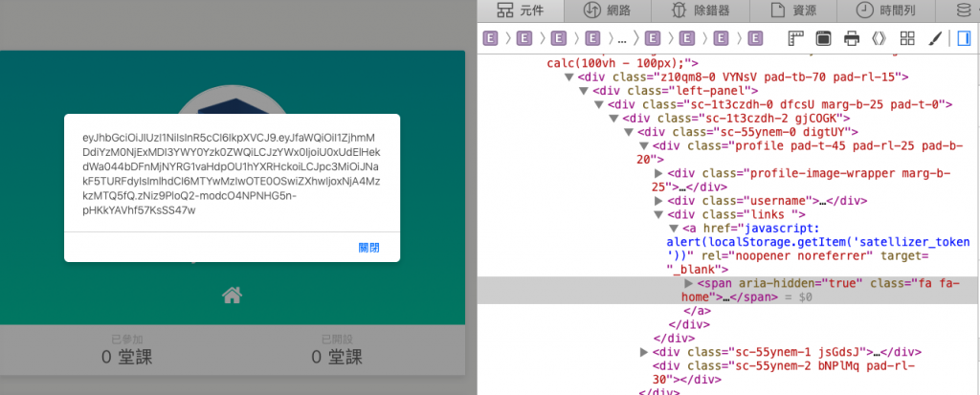This screenshot has width=980, height=395.
Task: Click the localStorage.getItem href attribute value
Action: coord(818,242)
